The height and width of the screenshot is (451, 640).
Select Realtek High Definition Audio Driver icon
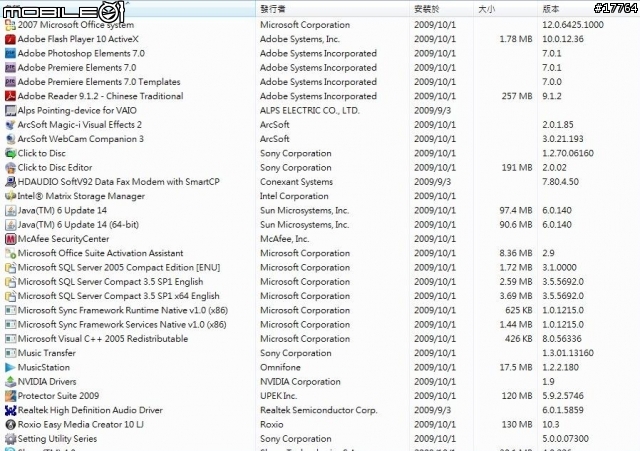[10, 410]
